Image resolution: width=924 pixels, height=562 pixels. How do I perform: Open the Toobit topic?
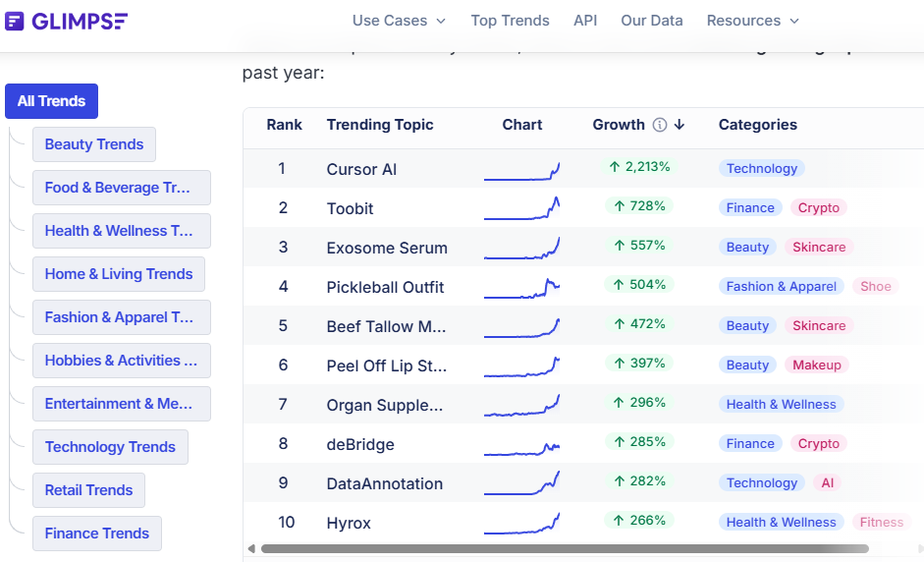pyautogui.click(x=350, y=208)
